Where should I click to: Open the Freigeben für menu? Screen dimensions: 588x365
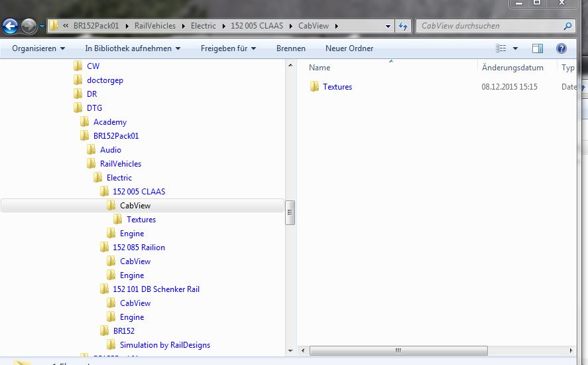tap(229, 48)
